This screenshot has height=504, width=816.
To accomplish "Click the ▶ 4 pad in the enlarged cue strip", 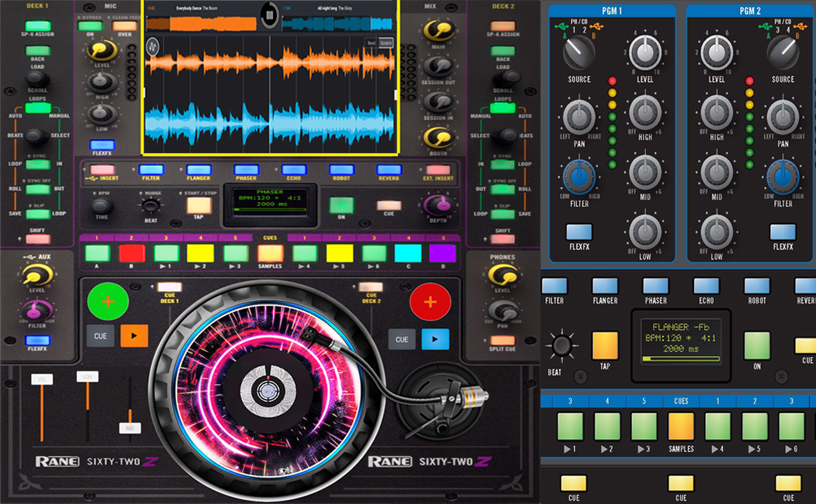I will pyautogui.click(x=718, y=426).
